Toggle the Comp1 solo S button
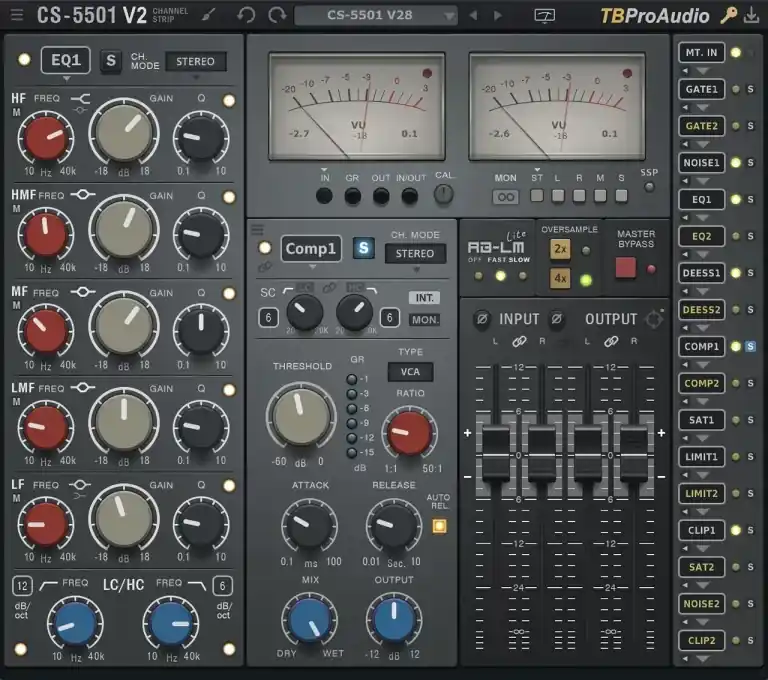The width and height of the screenshot is (768, 680). (x=363, y=248)
